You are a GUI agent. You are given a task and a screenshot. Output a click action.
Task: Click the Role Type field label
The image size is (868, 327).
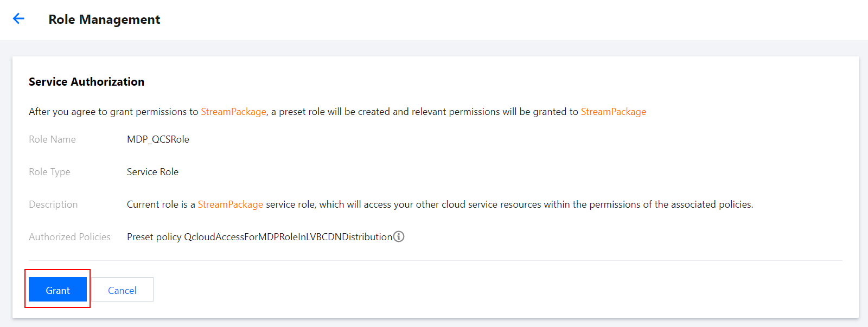pyautogui.click(x=49, y=172)
